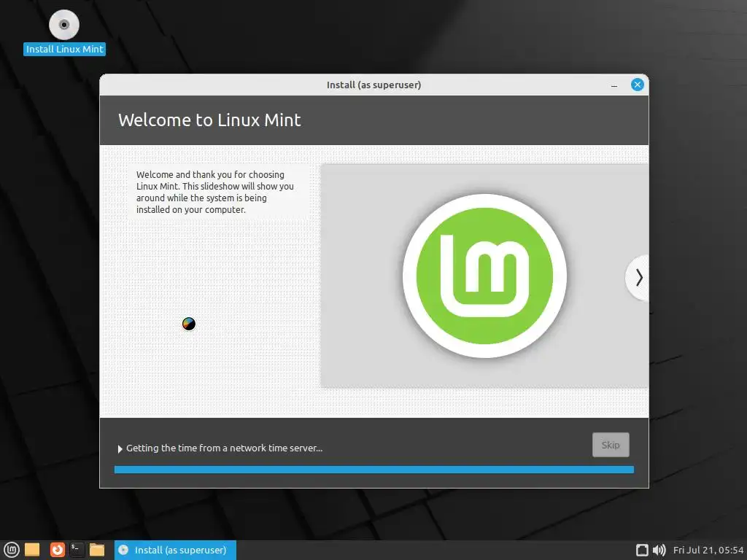This screenshot has width=747, height=560.
Task: Click the Linux Mint menu button in taskbar
Action: [x=12, y=550]
